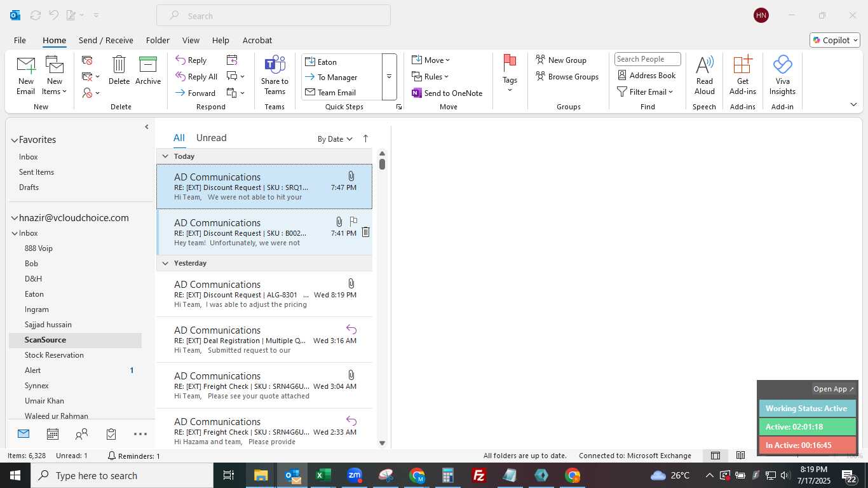The image size is (868, 488).
Task: Open the Junk options dropdown
Action: tap(91, 93)
